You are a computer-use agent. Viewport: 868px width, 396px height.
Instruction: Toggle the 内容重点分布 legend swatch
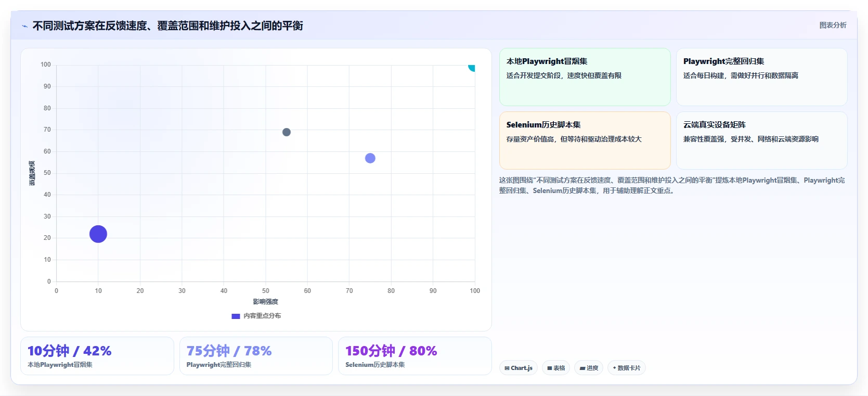coord(236,316)
